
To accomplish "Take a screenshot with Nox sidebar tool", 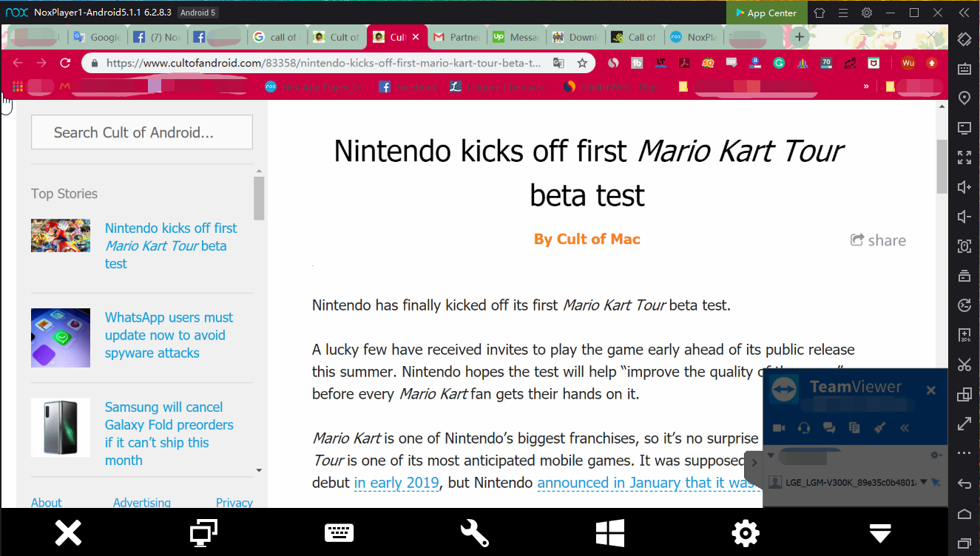I will pyautogui.click(x=964, y=246).
